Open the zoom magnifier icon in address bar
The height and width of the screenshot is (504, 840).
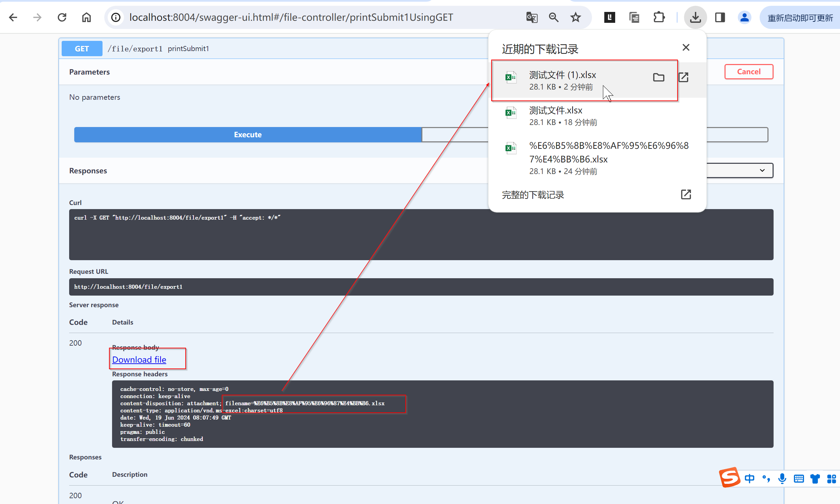[554, 17]
